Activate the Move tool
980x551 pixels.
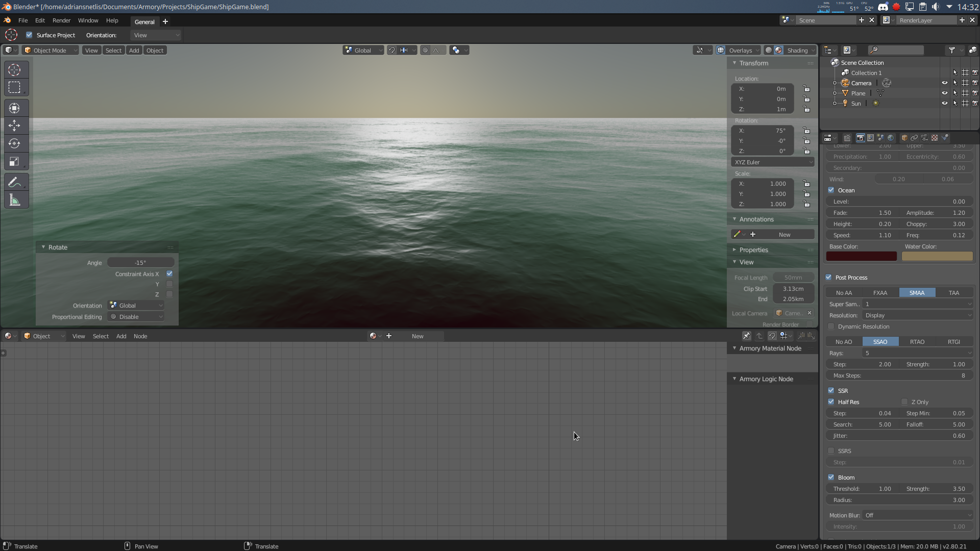point(15,126)
